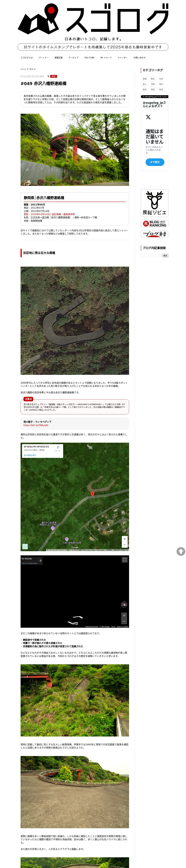Open the YOU TUBE menu item
The height and width of the screenshot is (868, 186).
89,58
